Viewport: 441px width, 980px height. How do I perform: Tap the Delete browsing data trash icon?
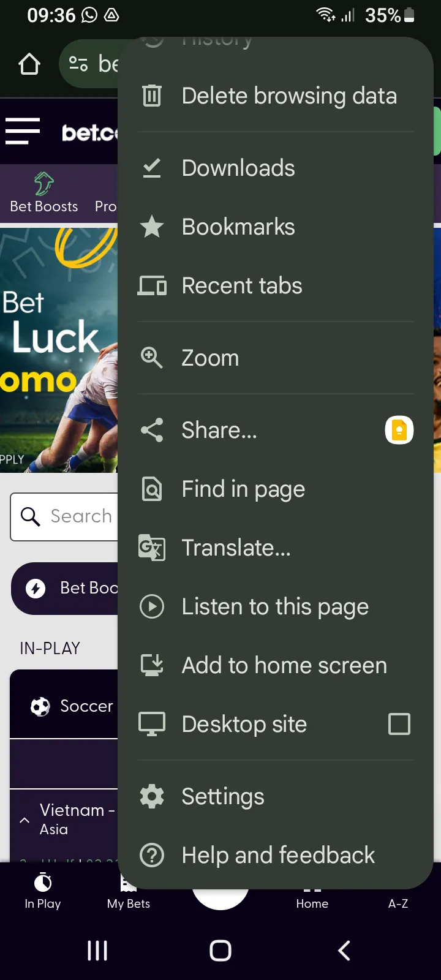[152, 96]
